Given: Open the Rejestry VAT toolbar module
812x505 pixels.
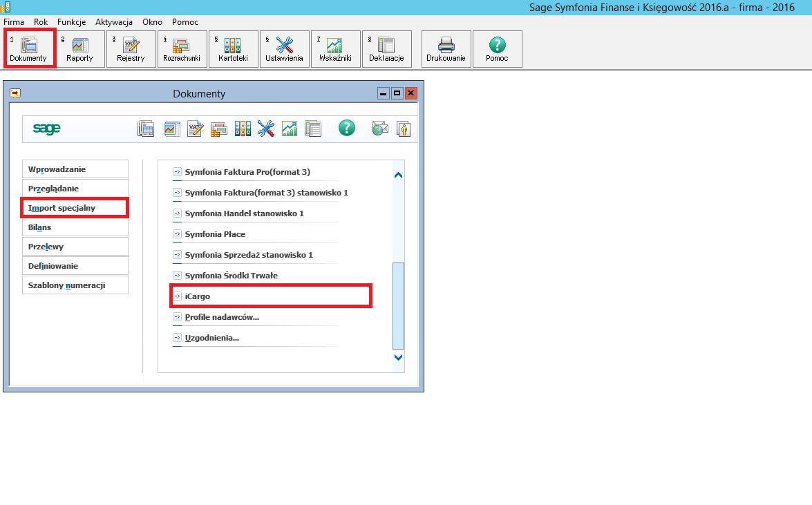Looking at the screenshot, I should pos(131,49).
